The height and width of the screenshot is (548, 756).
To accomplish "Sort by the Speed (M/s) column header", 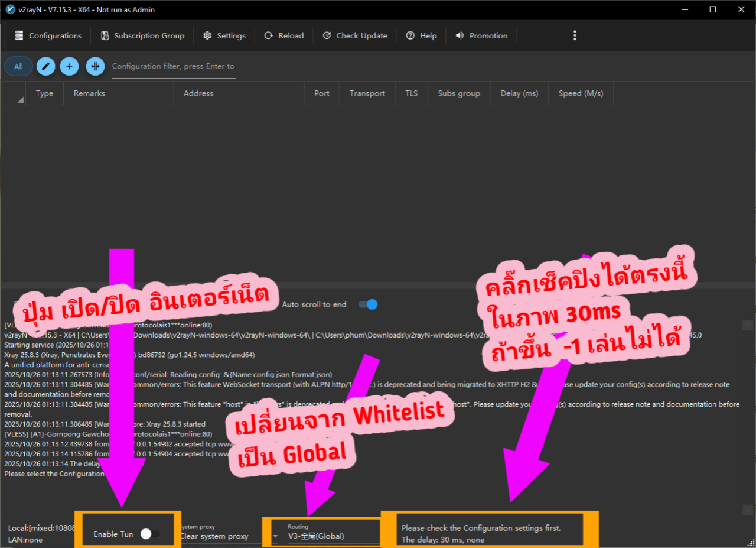I will click(x=581, y=93).
